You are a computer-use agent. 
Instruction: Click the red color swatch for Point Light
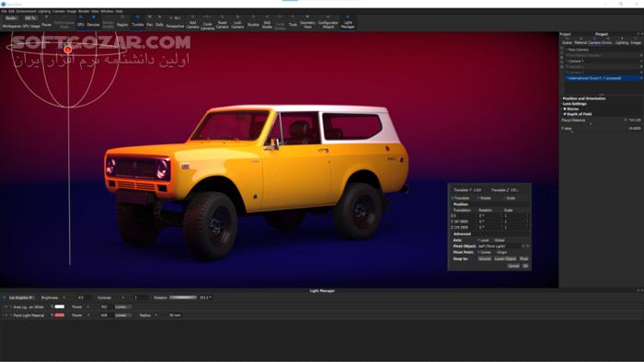pos(60,315)
